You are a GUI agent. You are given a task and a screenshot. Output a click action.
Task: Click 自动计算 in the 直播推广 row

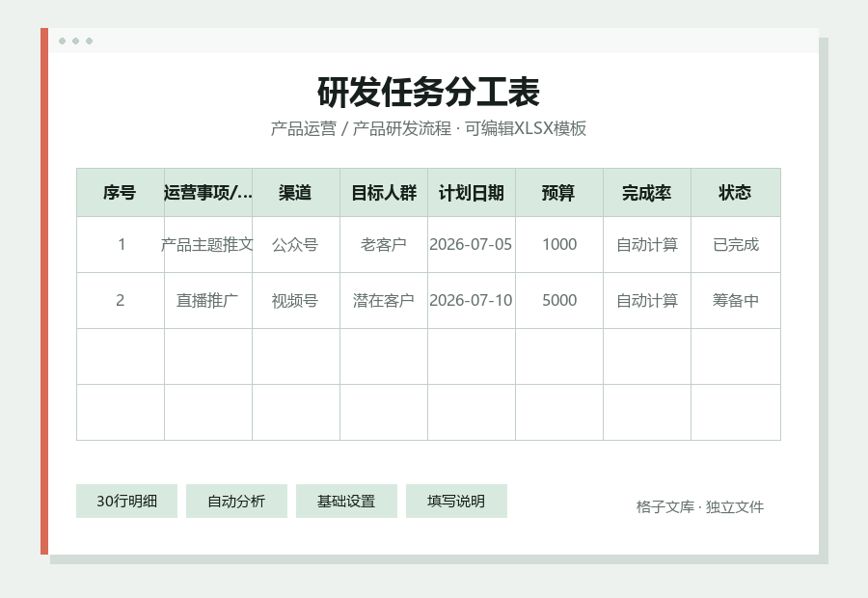tap(647, 300)
